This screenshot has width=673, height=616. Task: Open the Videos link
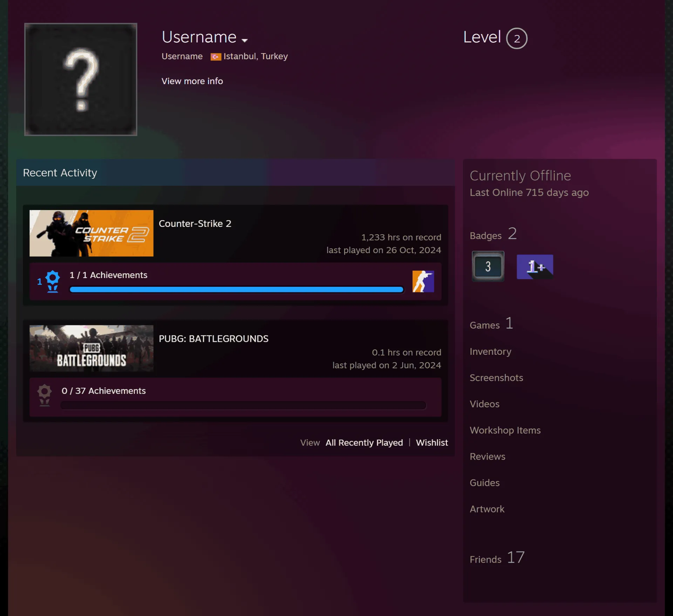tap(484, 404)
